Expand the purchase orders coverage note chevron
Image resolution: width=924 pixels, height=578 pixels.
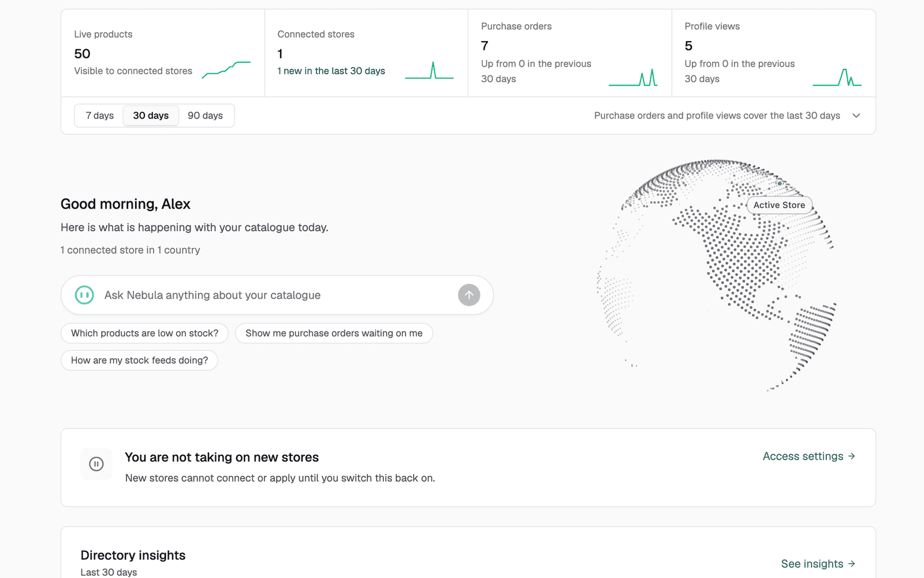coord(856,116)
